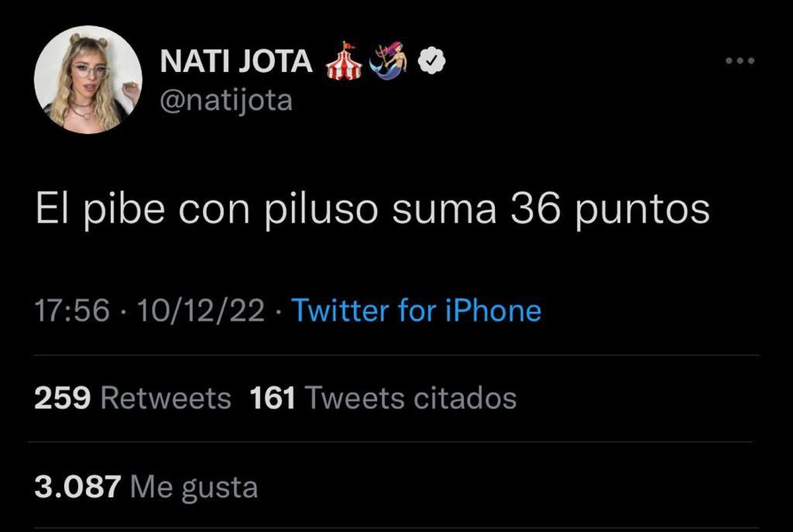793x532 pixels.
Task: Open the 161 Tweets citados list
Action: click(383, 399)
